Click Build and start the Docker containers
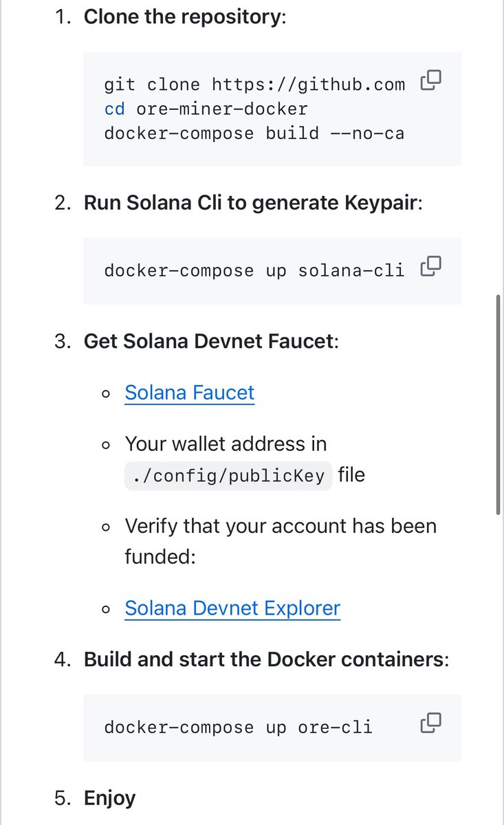 click(x=264, y=660)
